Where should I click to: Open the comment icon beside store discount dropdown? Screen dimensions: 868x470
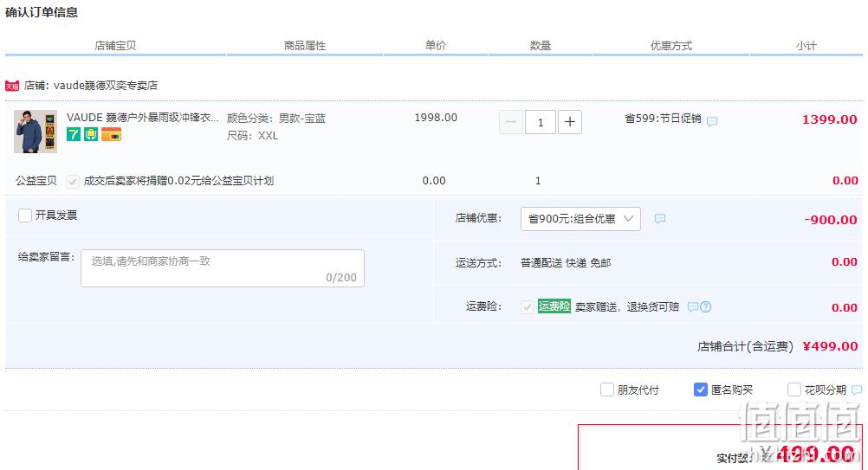pyautogui.click(x=660, y=218)
